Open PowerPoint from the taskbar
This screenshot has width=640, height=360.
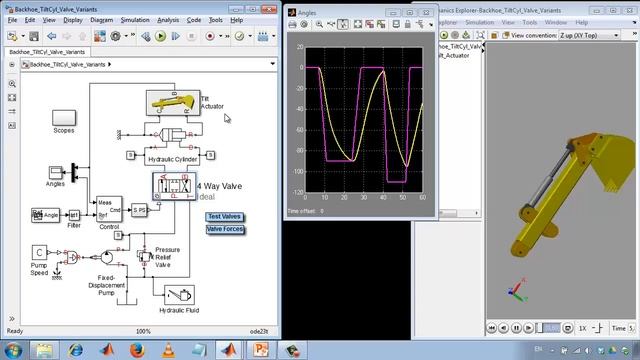tap(261, 350)
